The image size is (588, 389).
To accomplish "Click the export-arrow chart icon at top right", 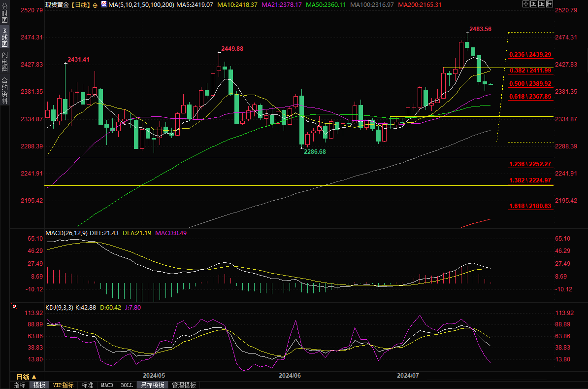I will click(x=549, y=4).
